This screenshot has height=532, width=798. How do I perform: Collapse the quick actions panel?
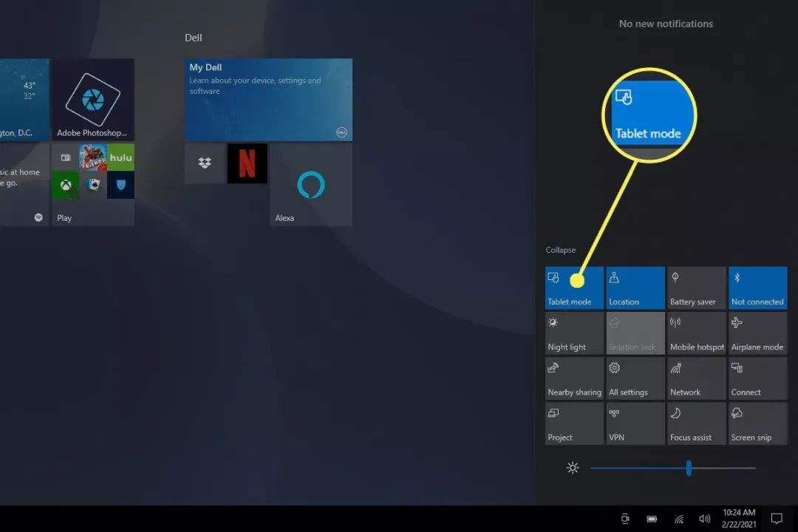[x=561, y=250]
